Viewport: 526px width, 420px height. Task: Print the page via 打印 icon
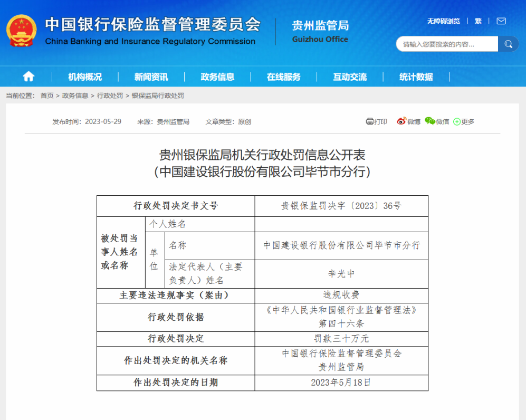(x=376, y=121)
